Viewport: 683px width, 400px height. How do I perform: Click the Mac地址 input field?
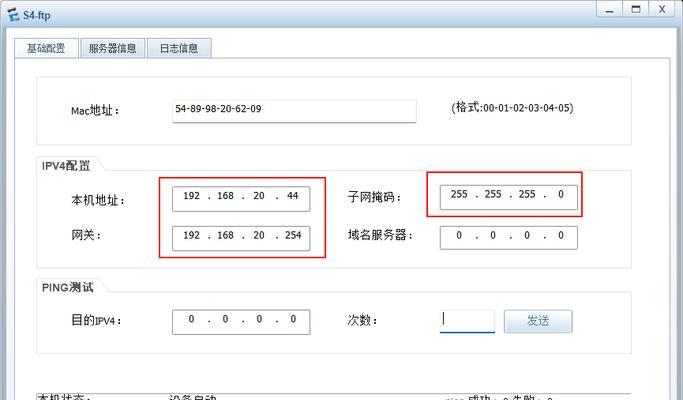coord(294,111)
